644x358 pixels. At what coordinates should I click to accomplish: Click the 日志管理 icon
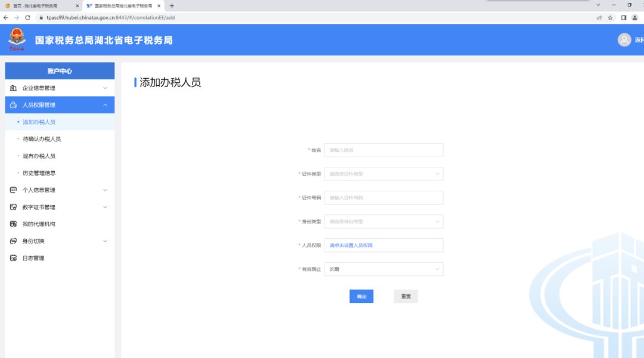click(13, 258)
